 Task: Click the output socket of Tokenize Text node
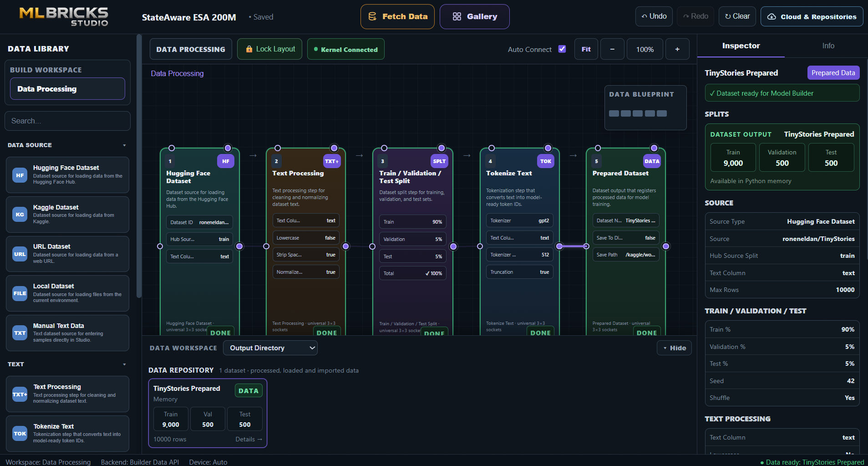(559, 246)
